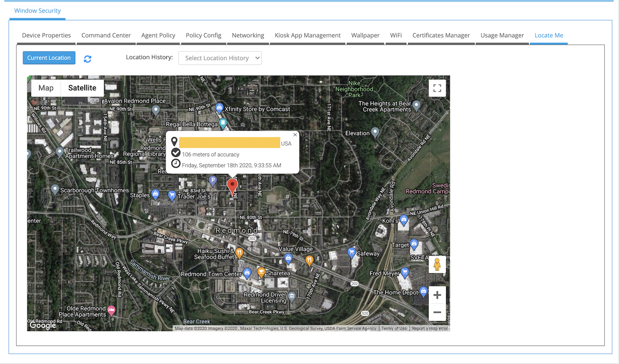
Task: Switch map to Satellite view
Action: click(x=82, y=88)
